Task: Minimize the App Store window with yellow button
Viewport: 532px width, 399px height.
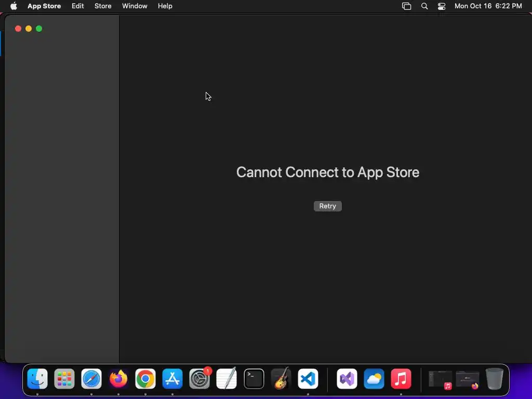Action: [29, 29]
